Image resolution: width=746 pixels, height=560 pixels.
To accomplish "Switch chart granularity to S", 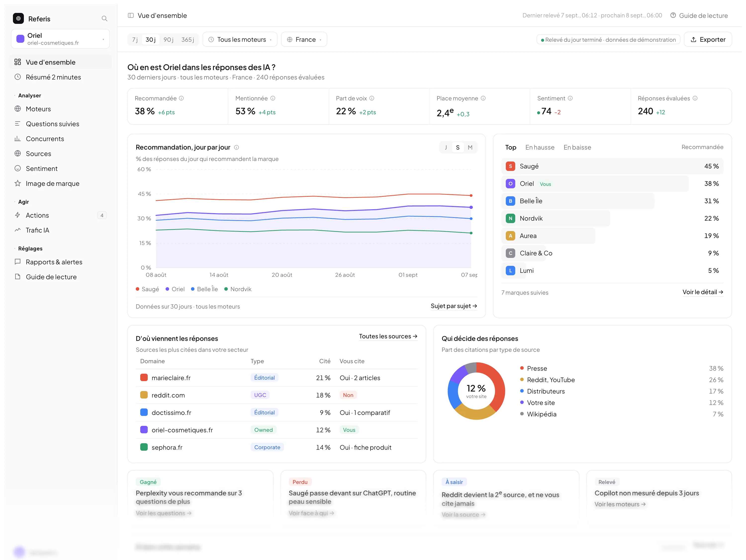I will tap(458, 147).
